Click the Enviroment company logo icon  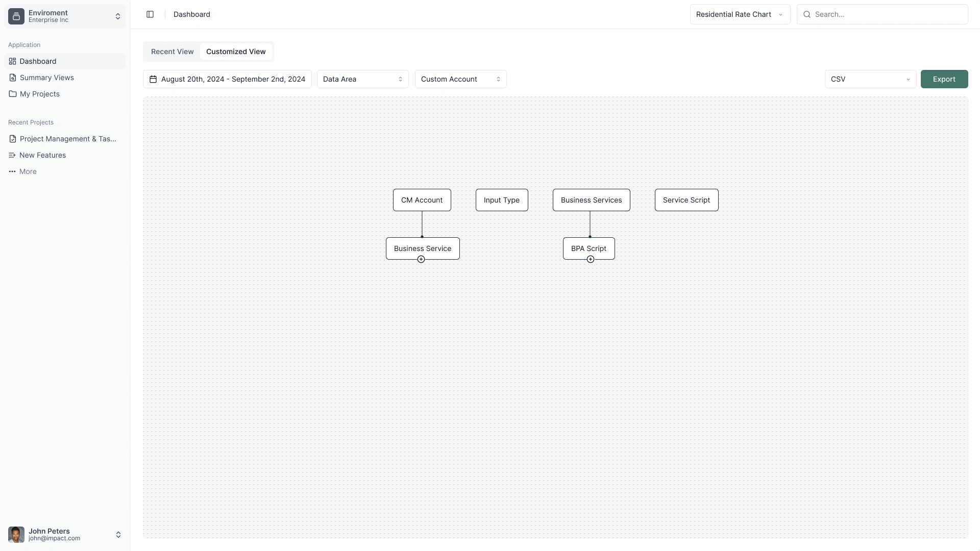(x=16, y=16)
